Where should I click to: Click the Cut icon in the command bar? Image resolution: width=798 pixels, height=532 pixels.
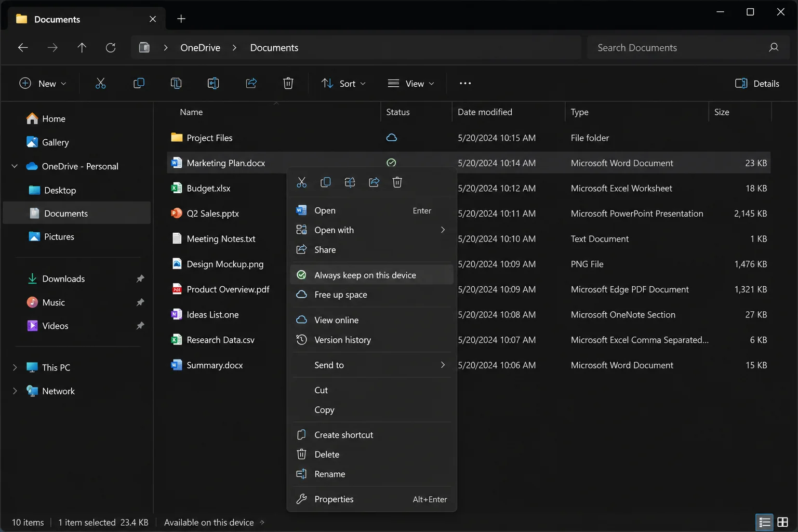click(x=101, y=83)
